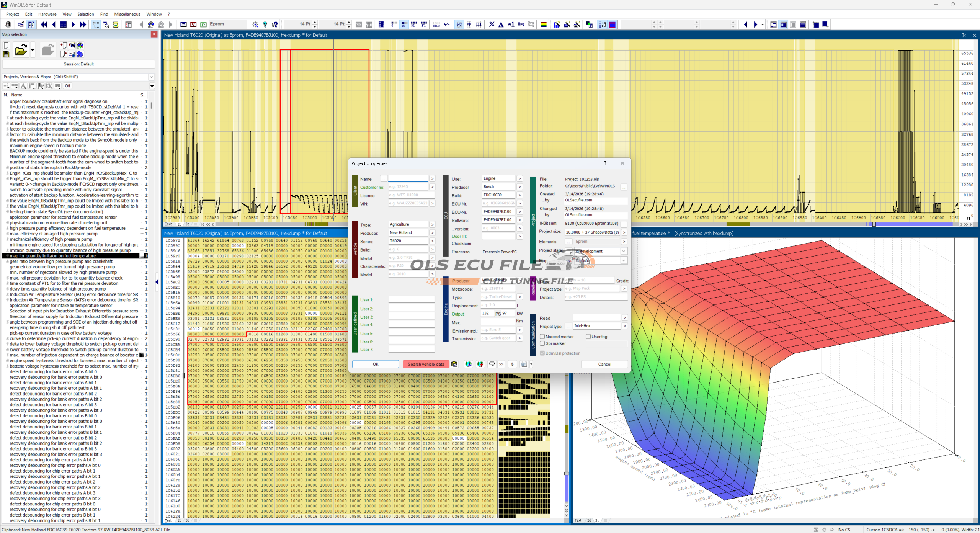Viewport: 980px width, 533px height.
Task: Open the Project state dropdown
Action: tap(623, 251)
